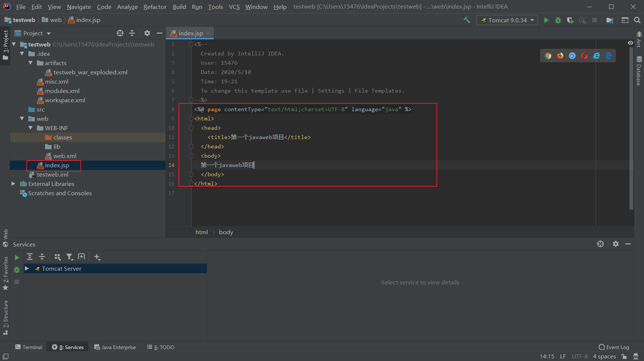Image resolution: width=644 pixels, height=361 pixels.
Task: Start debugging with the bug icon
Action: tap(558, 20)
